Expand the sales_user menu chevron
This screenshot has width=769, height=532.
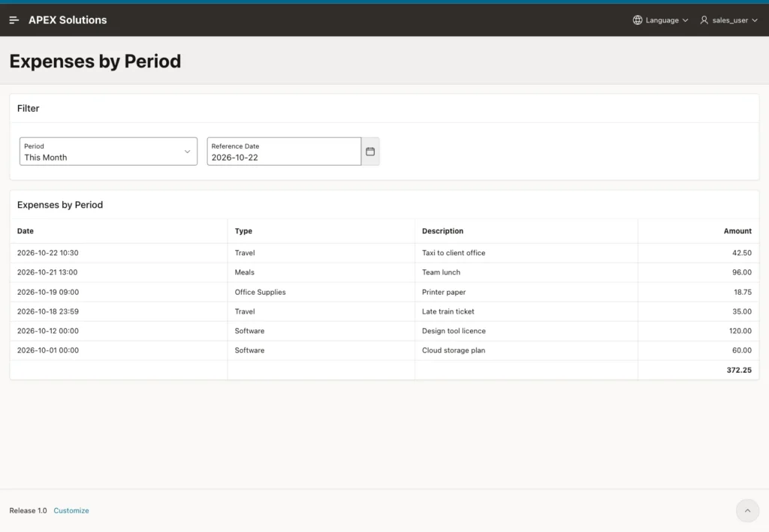click(x=755, y=20)
